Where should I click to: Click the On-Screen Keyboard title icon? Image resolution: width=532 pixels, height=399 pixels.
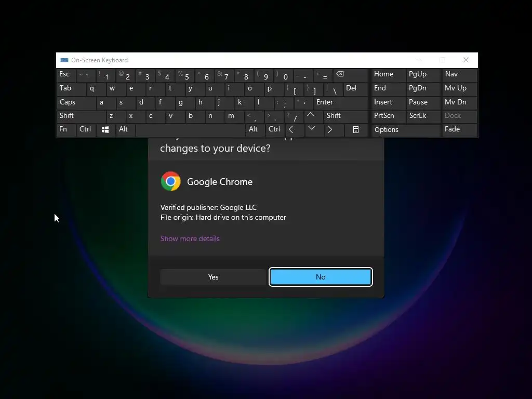point(64,60)
